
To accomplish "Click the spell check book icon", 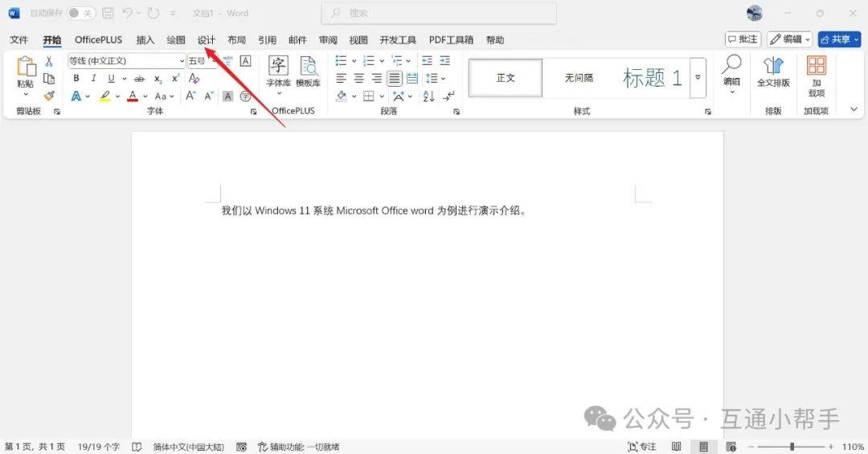I will (x=137, y=447).
